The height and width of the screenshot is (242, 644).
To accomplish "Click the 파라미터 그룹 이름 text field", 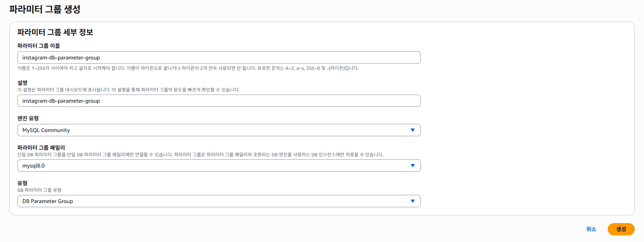I will [219, 58].
